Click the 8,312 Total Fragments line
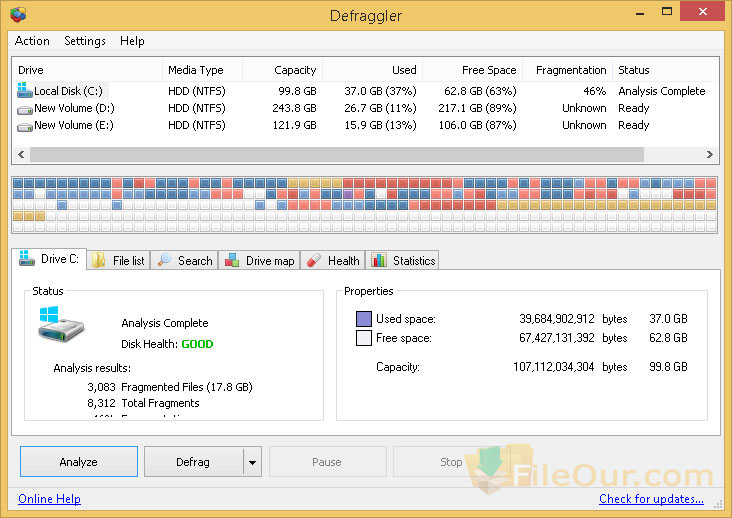732x518 pixels. pyautogui.click(x=143, y=403)
